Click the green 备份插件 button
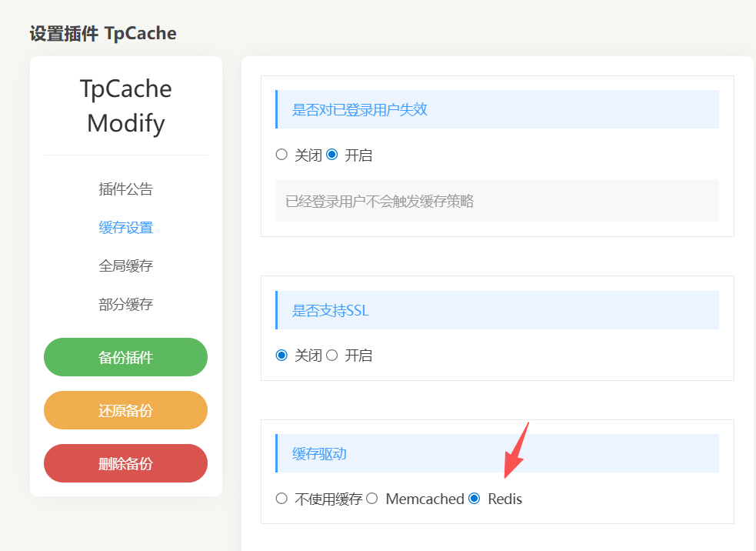The image size is (756, 551). (126, 357)
